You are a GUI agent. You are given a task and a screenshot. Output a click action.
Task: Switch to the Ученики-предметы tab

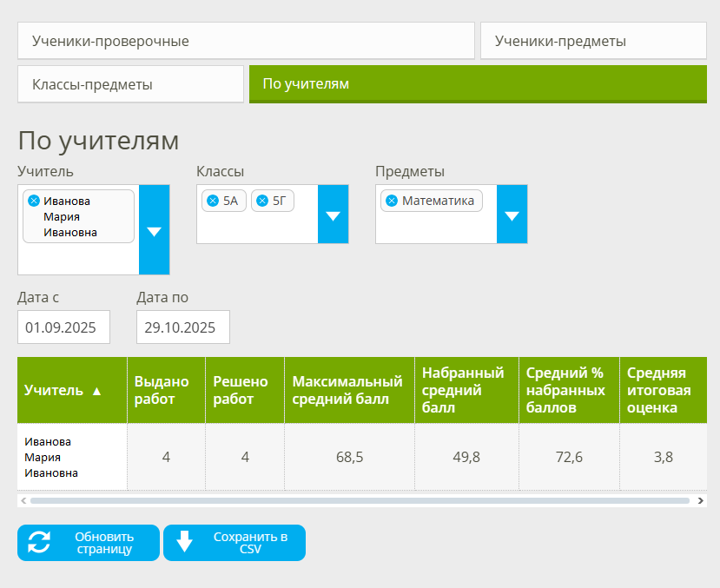(593, 40)
